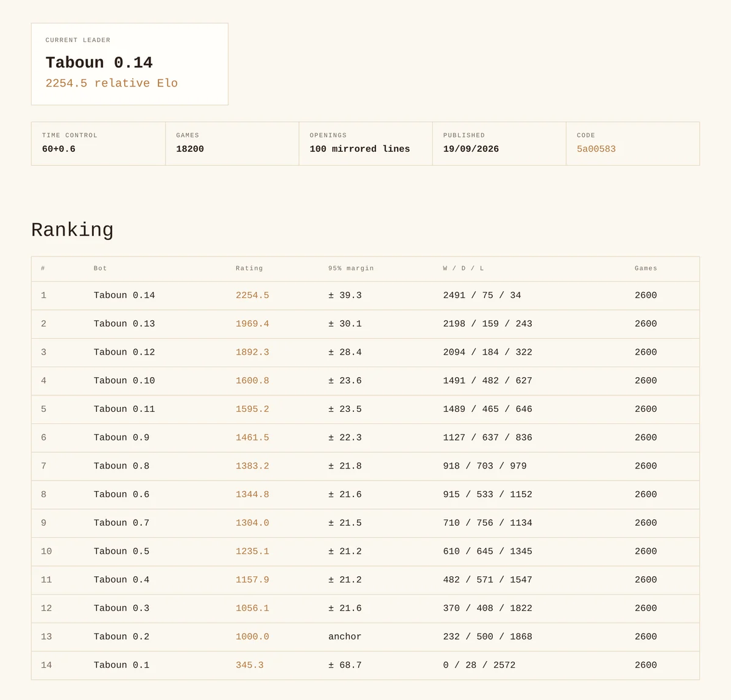Select the published date "19/09/2026"
The width and height of the screenshot is (731, 700).
point(471,149)
